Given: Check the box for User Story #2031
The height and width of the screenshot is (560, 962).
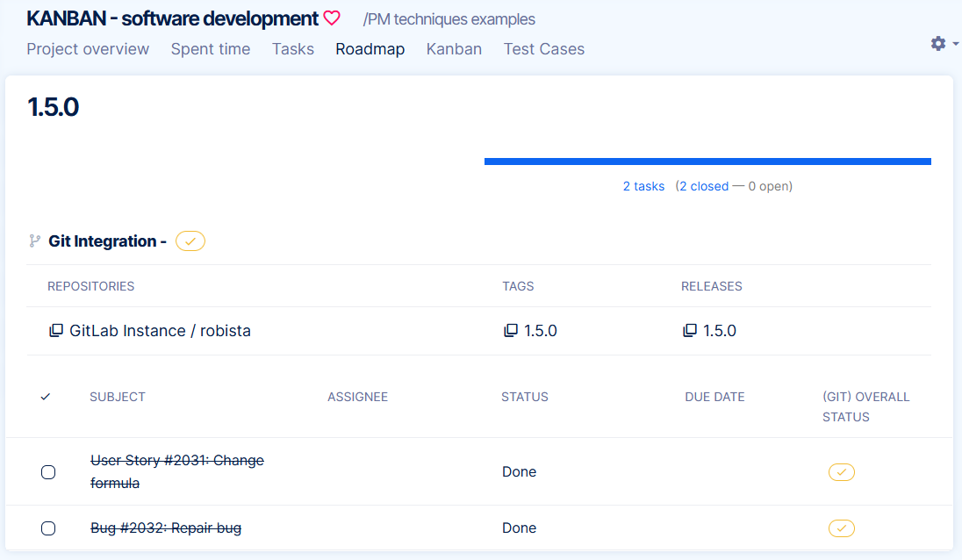Looking at the screenshot, I should [x=48, y=472].
